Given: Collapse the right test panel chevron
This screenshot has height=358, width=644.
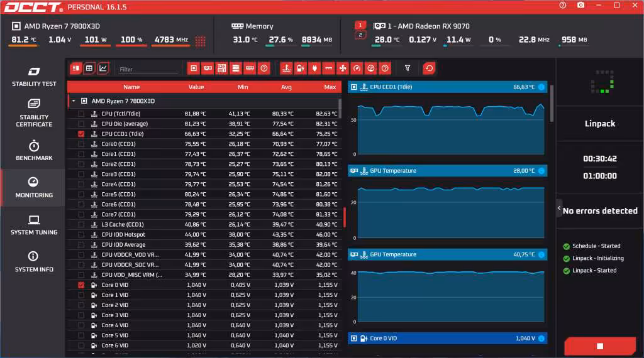Looking at the screenshot, I should tap(559, 209).
